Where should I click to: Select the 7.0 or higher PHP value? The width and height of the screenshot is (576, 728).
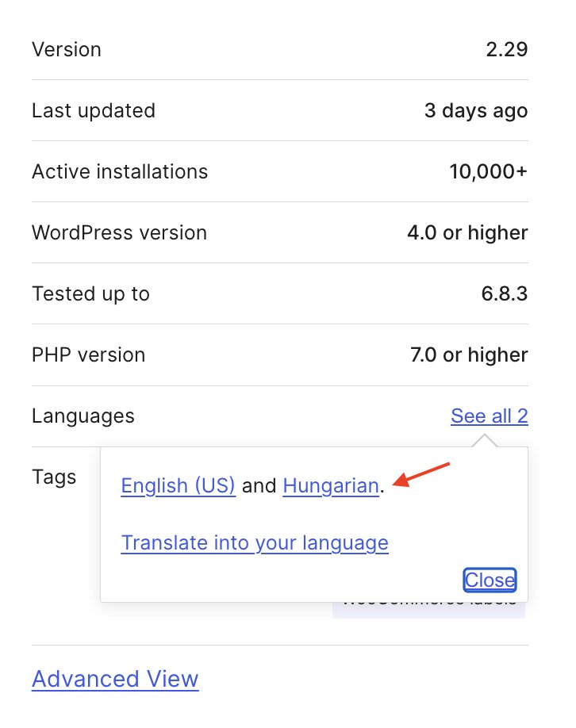coord(469,355)
